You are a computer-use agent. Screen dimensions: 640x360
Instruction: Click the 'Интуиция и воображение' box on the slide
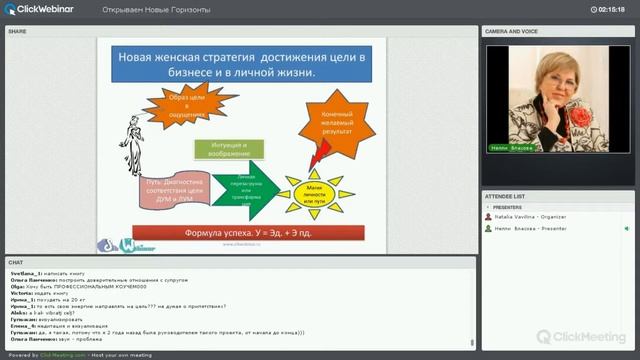pos(229,149)
